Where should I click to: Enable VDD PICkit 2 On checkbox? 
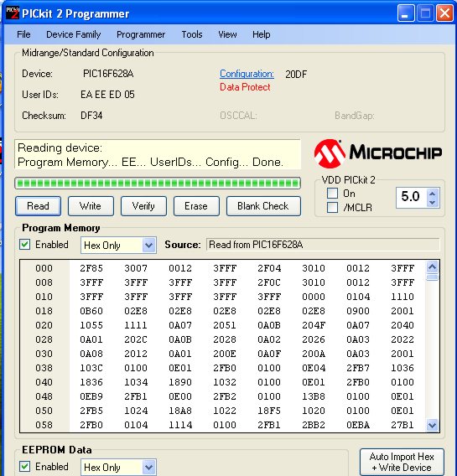tap(333, 193)
